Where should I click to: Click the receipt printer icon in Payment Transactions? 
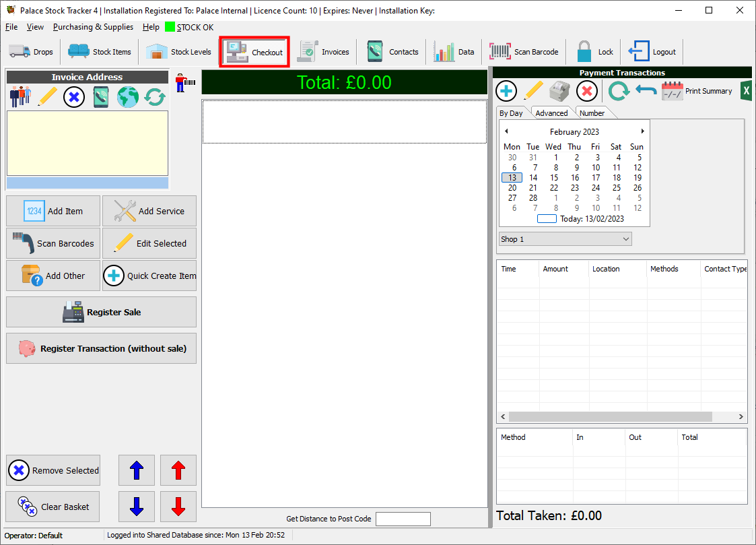560,91
